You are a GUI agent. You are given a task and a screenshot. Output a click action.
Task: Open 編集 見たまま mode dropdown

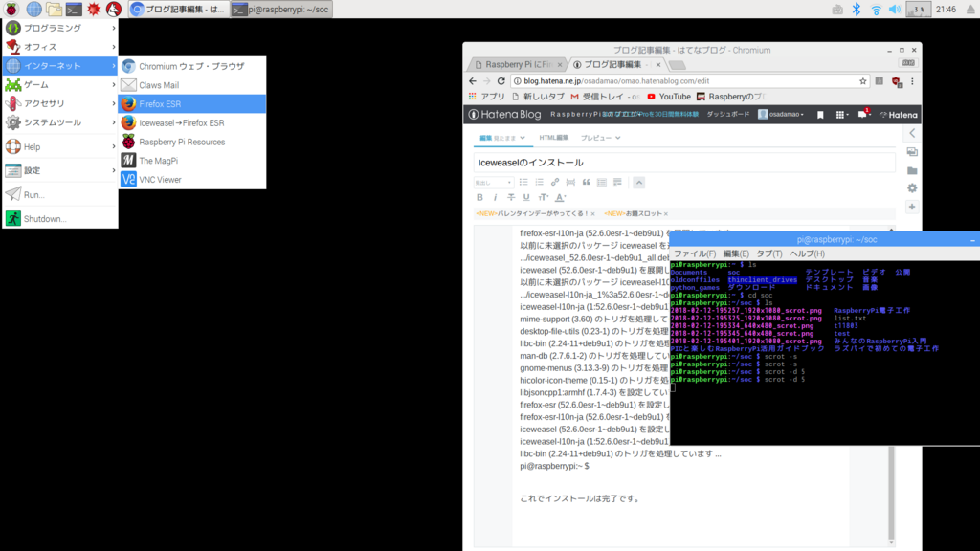502,138
